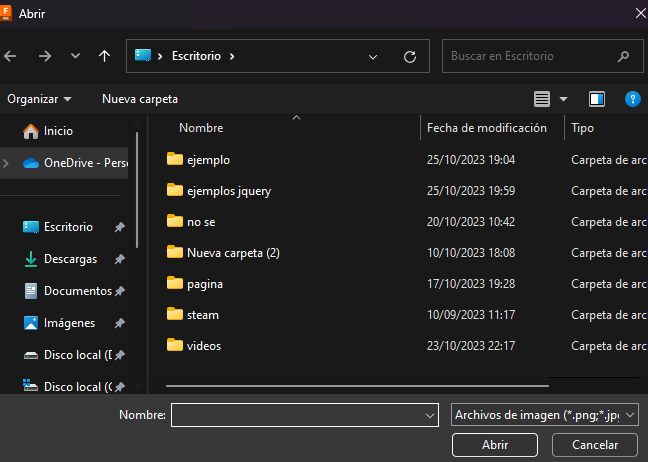Go forward with the right arrow button
This screenshot has width=648, height=462.
point(45,56)
